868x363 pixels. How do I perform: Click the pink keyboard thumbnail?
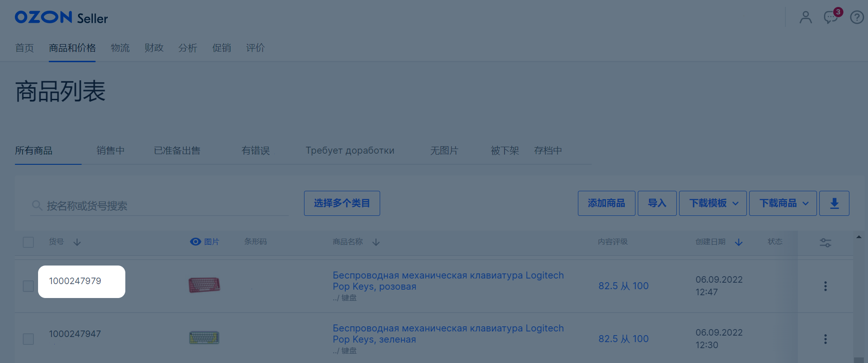pyautogui.click(x=204, y=285)
